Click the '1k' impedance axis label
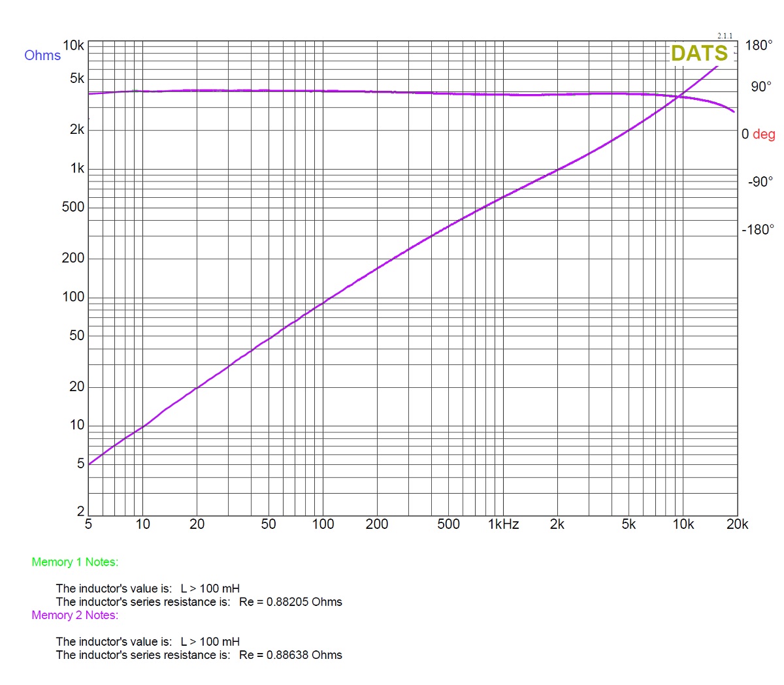Image resolution: width=784 pixels, height=685 pixels. [x=77, y=168]
